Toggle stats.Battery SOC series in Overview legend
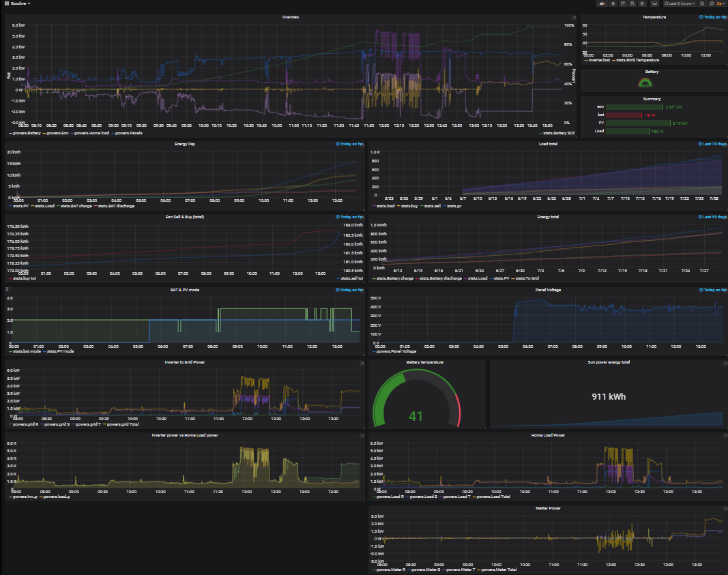728x575 pixels. coord(557,133)
